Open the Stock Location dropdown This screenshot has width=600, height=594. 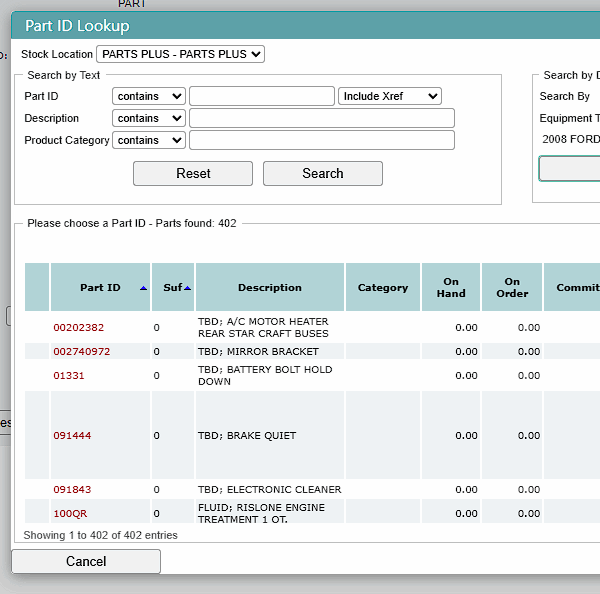180,54
